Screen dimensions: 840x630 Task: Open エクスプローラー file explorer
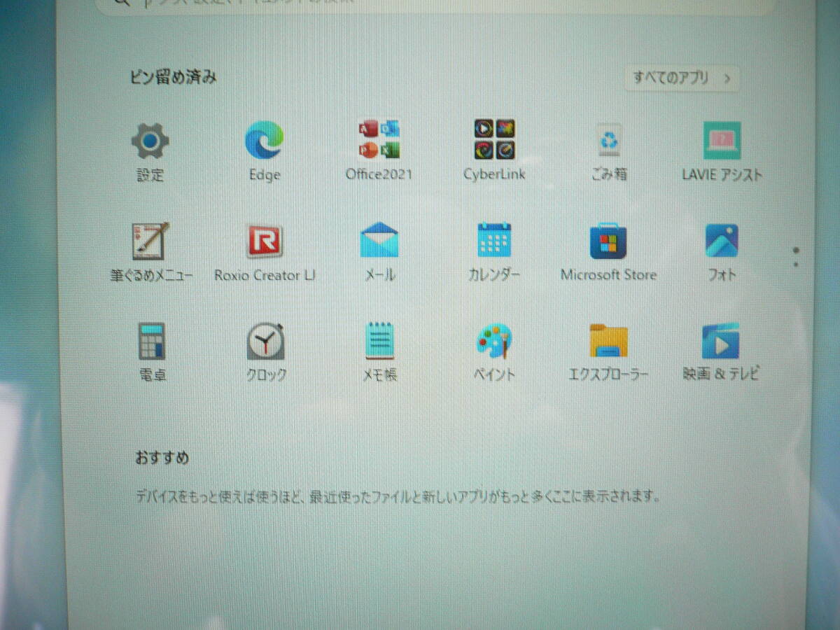[608, 352]
